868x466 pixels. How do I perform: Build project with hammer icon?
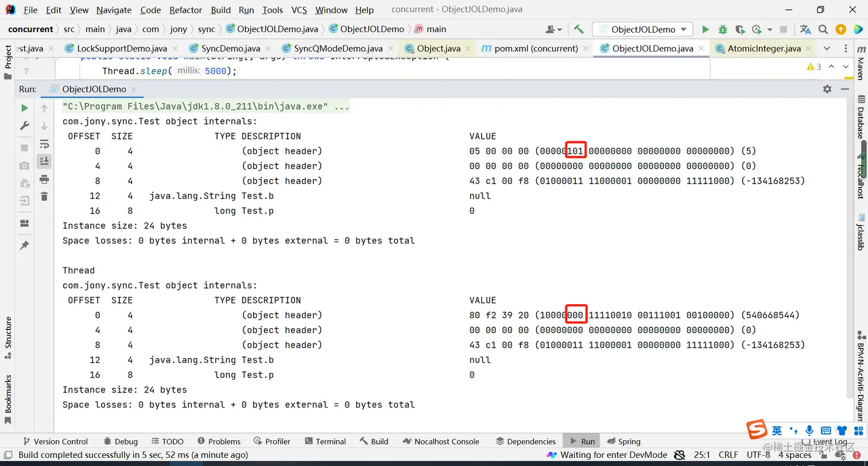579,29
